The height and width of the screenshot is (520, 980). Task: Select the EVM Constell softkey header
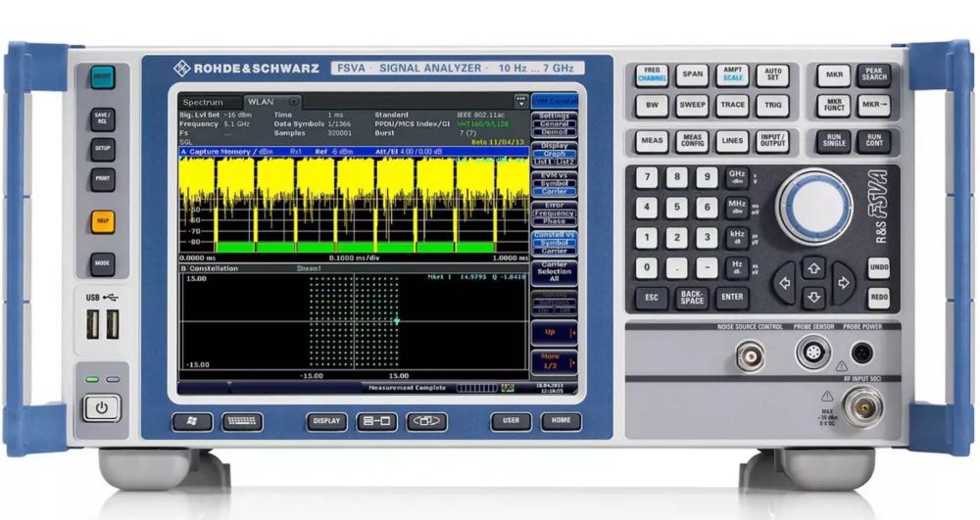click(555, 101)
